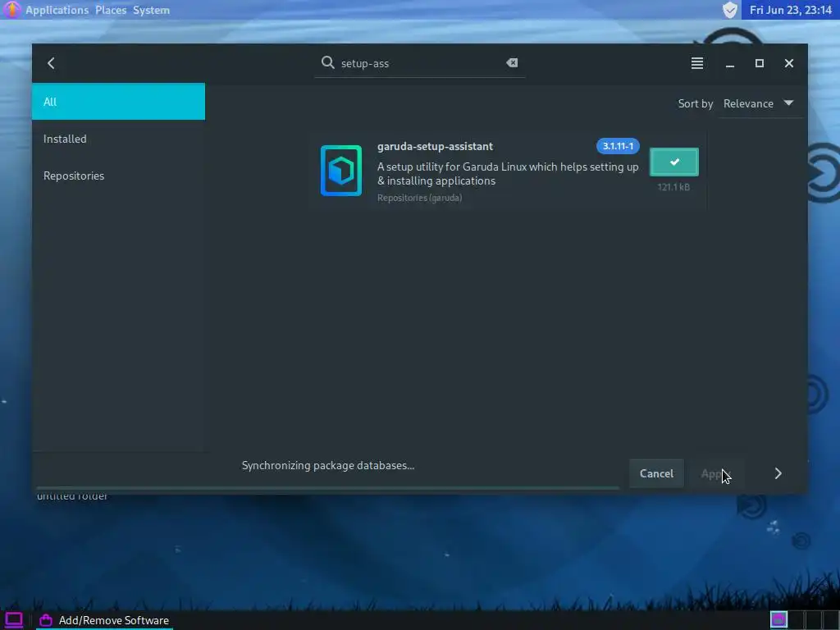The height and width of the screenshot is (630, 840).
Task: Open the hamburger menu in header
Action: coord(697,63)
